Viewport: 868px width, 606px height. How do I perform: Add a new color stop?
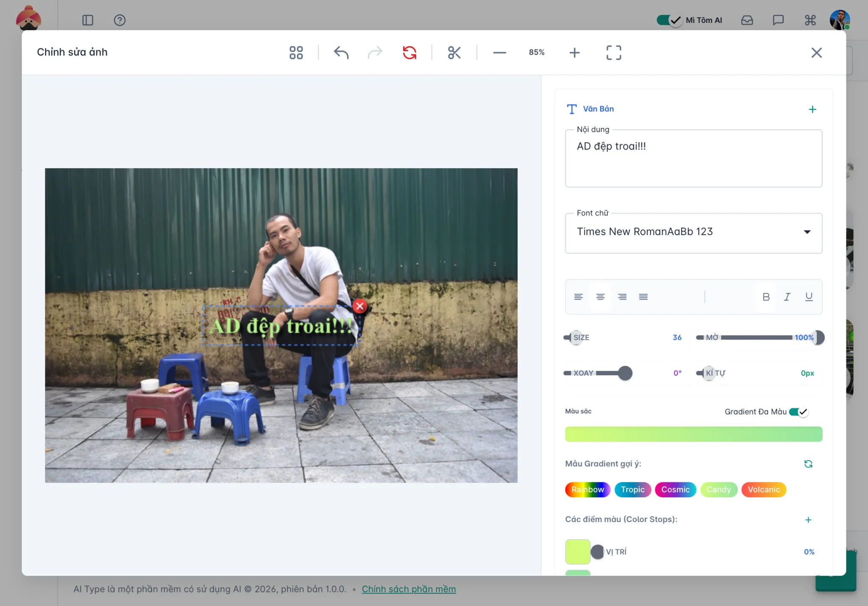[808, 520]
